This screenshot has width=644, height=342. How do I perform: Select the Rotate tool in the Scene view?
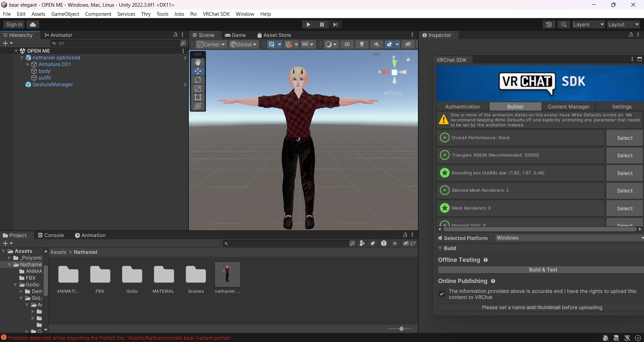(198, 80)
